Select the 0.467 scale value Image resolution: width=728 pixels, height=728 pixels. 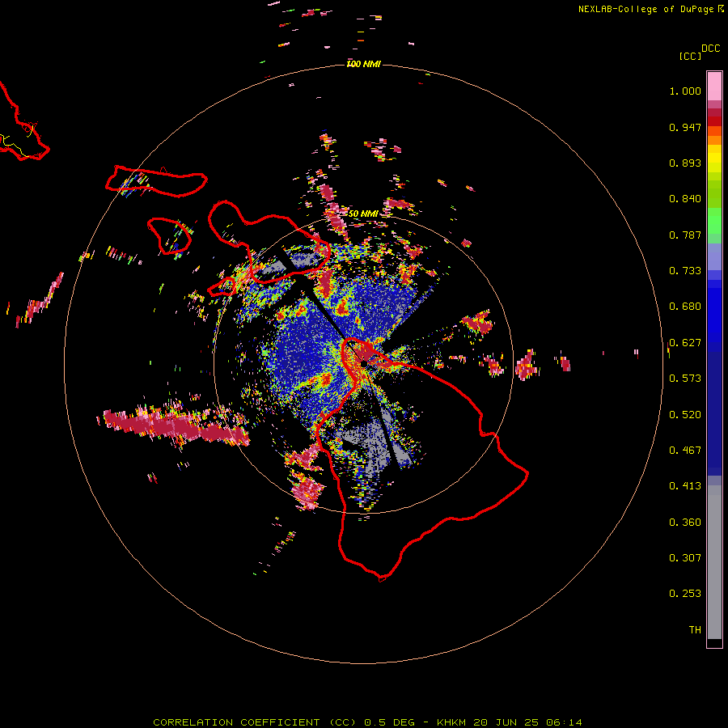pyautogui.click(x=685, y=451)
